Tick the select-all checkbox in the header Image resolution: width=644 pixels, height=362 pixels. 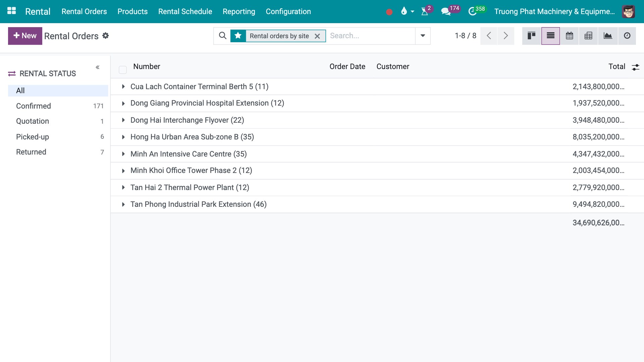tap(123, 70)
